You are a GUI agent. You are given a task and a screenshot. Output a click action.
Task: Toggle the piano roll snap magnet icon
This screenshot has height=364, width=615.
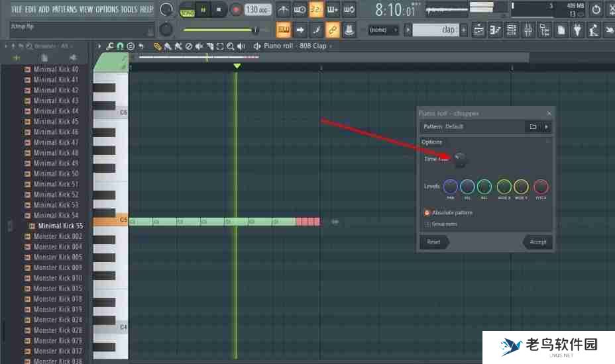point(120,46)
